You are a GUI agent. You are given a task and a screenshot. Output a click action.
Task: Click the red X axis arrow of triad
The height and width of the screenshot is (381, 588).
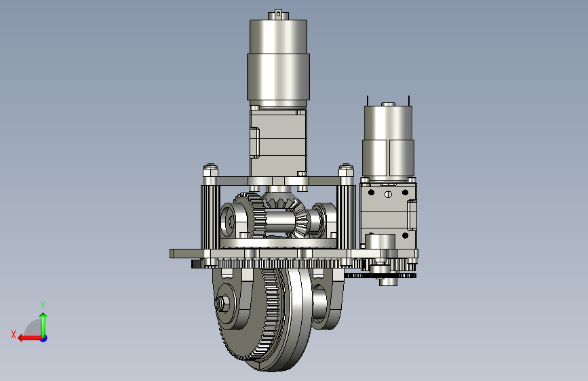30,338
